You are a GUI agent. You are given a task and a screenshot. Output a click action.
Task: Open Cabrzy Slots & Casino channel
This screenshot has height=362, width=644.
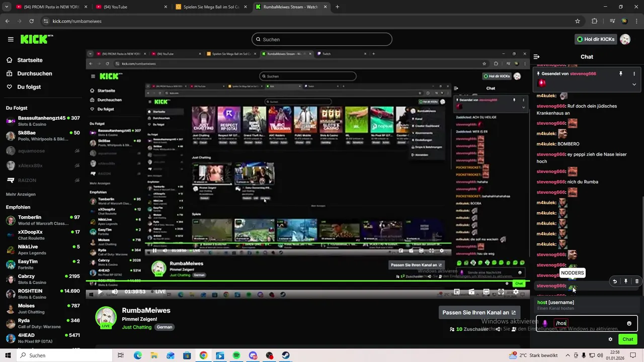(x=43, y=279)
